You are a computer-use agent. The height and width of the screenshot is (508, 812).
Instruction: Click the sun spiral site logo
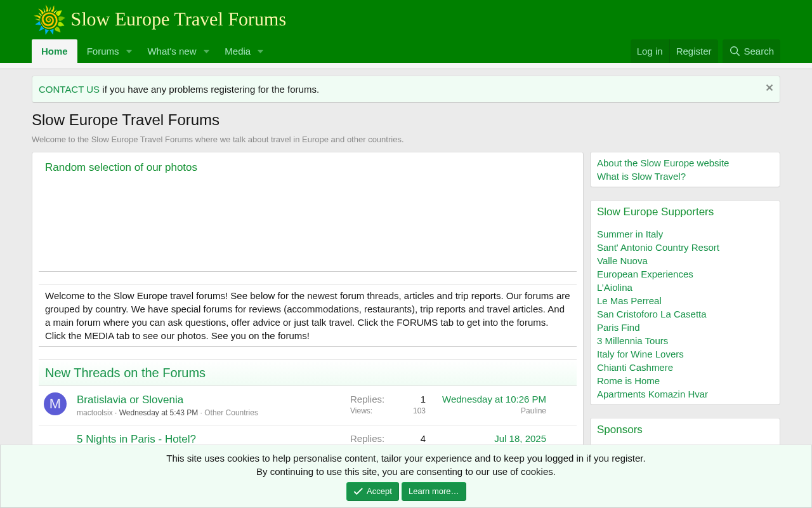click(x=49, y=20)
